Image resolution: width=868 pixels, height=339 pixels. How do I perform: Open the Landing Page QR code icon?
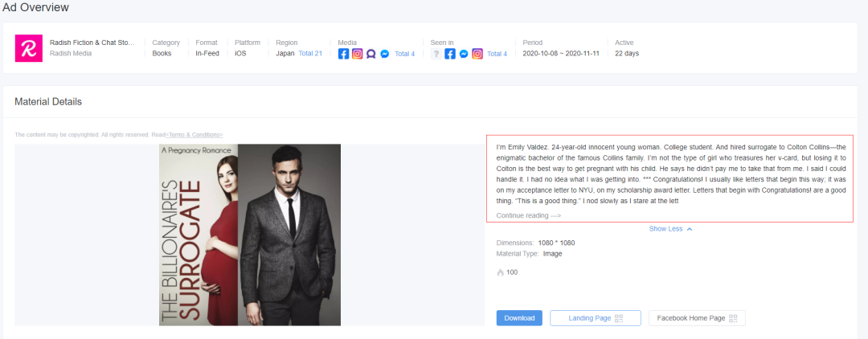619,318
